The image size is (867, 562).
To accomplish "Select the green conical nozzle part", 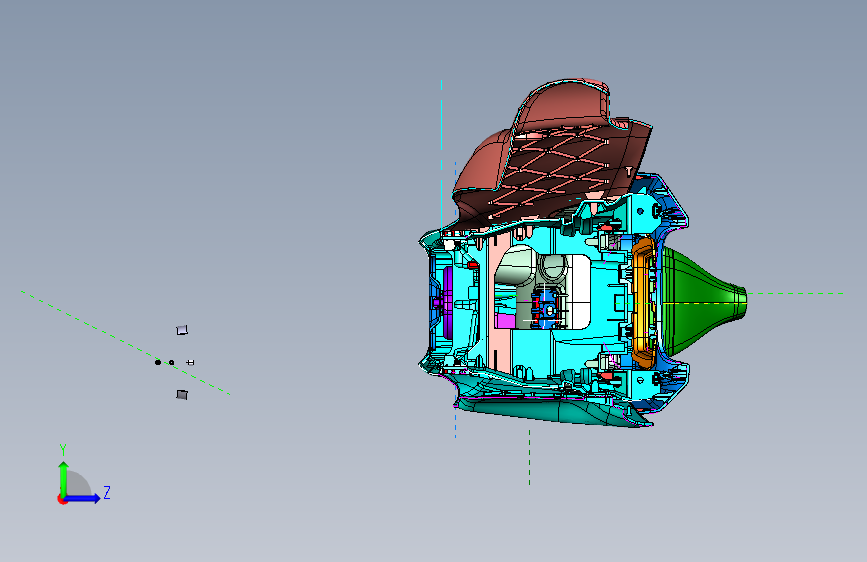I will pyautogui.click(x=702, y=301).
